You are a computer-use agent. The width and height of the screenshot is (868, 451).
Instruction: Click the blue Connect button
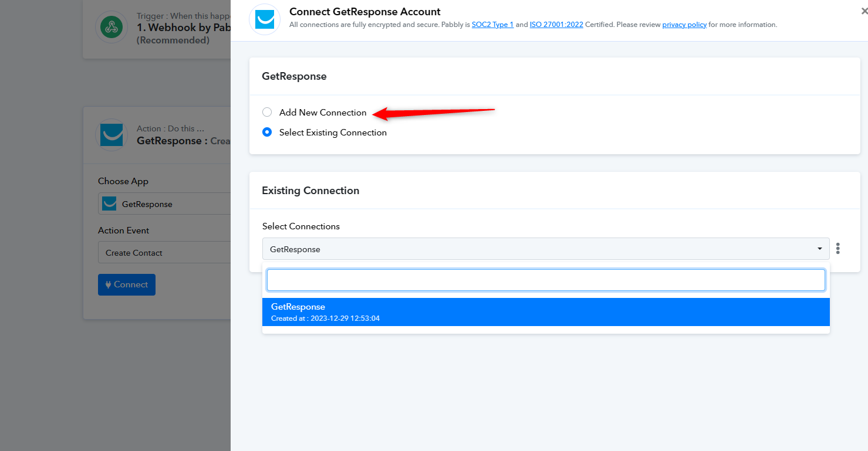(x=127, y=284)
